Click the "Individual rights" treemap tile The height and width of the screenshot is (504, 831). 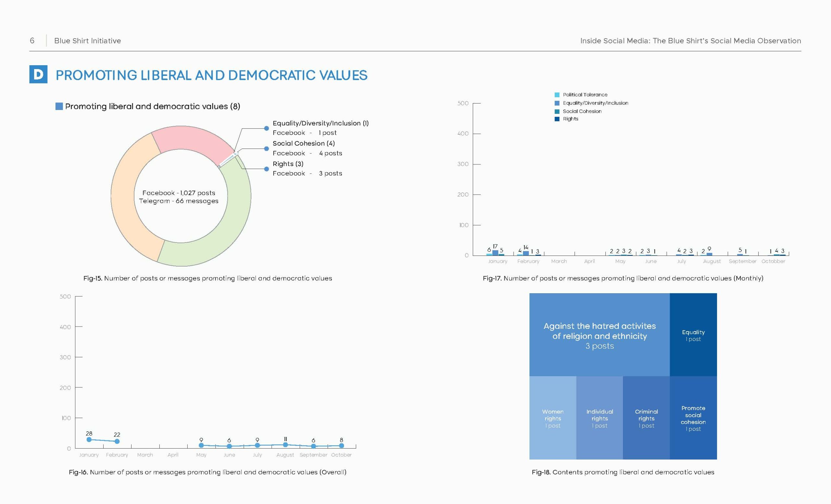click(x=600, y=418)
